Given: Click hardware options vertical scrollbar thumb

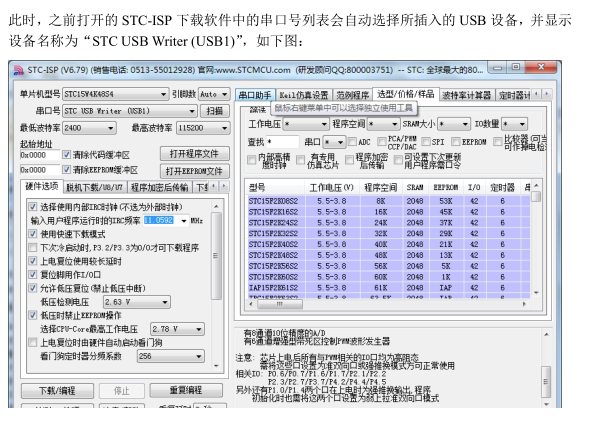Looking at the screenshot, I should point(216,256).
